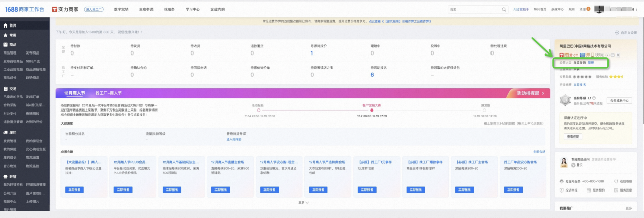The image size is (644, 218).
Task: Click 立即报名 on the 12月商人节PLUS会员 card
Action: pyautogui.click(x=123, y=189)
